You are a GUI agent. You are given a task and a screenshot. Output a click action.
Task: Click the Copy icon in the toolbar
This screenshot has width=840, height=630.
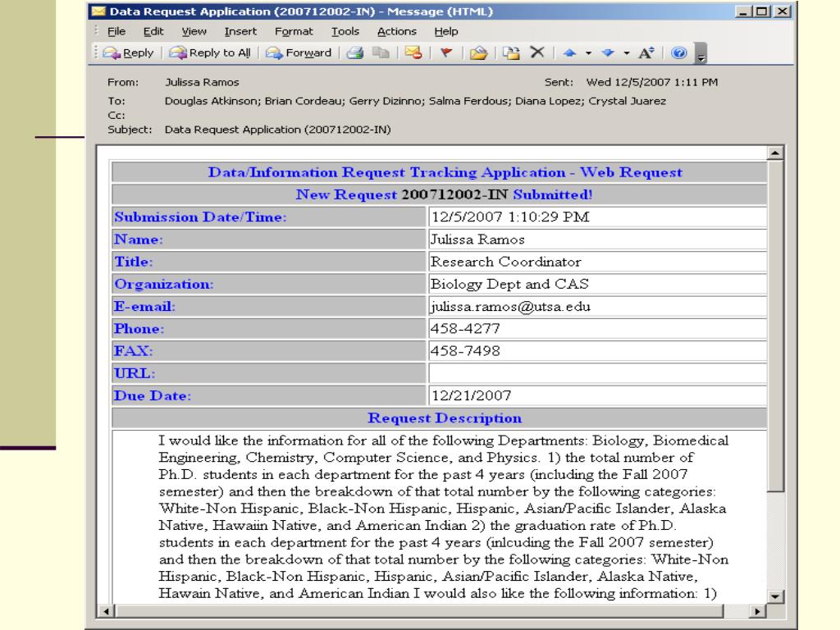point(381,52)
